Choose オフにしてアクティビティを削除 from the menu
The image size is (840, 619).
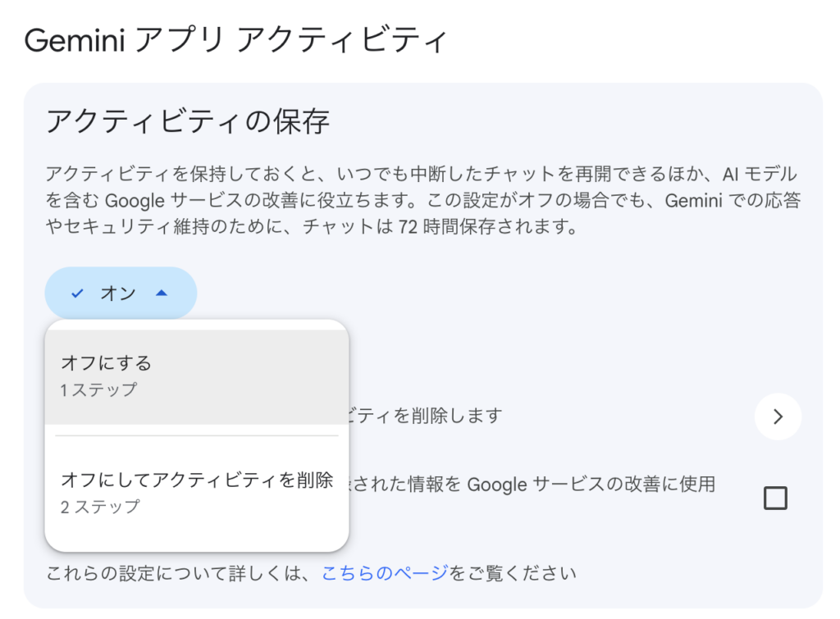click(197, 480)
